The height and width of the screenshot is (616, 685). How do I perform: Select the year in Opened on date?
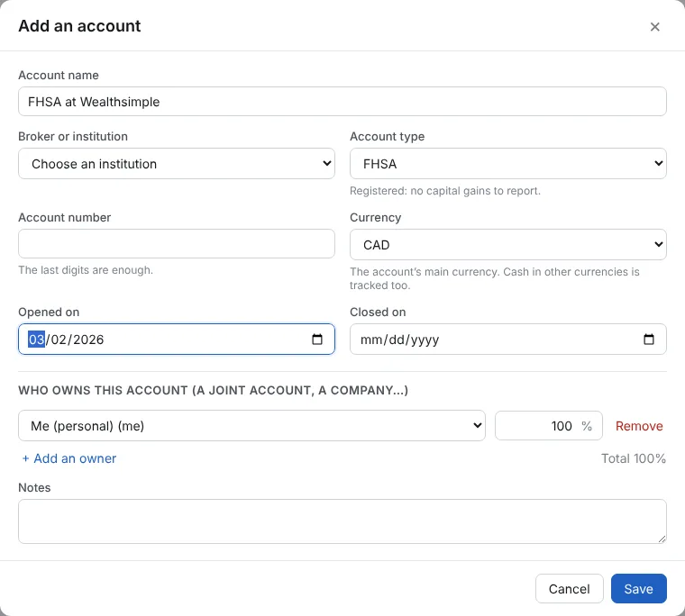[88, 340]
